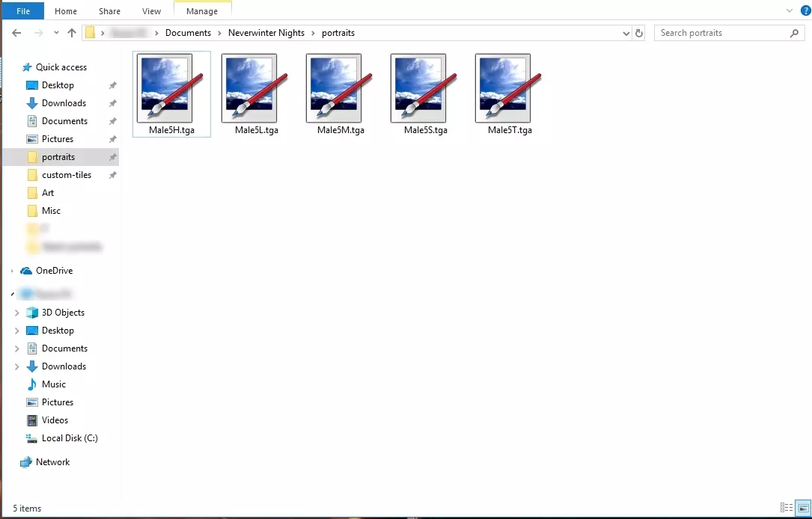Screen dimensions: 812x519
Task: Open 3D Objects under This PC
Action: (63, 313)
